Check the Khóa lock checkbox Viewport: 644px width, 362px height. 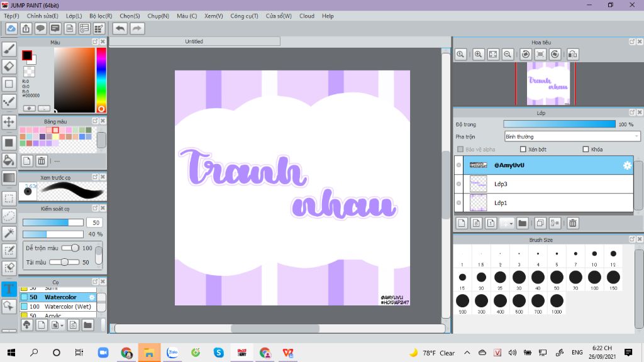[586, 150]
